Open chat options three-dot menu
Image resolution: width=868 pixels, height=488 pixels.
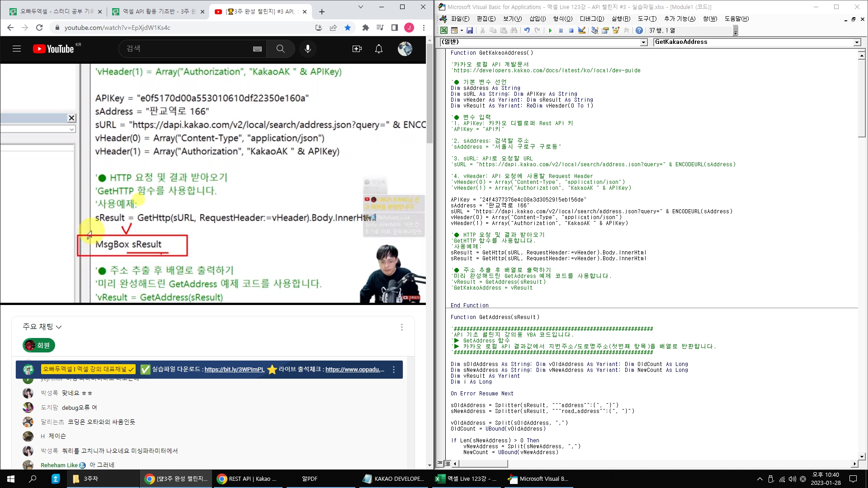pyautogui.click(x=401, y=327)
